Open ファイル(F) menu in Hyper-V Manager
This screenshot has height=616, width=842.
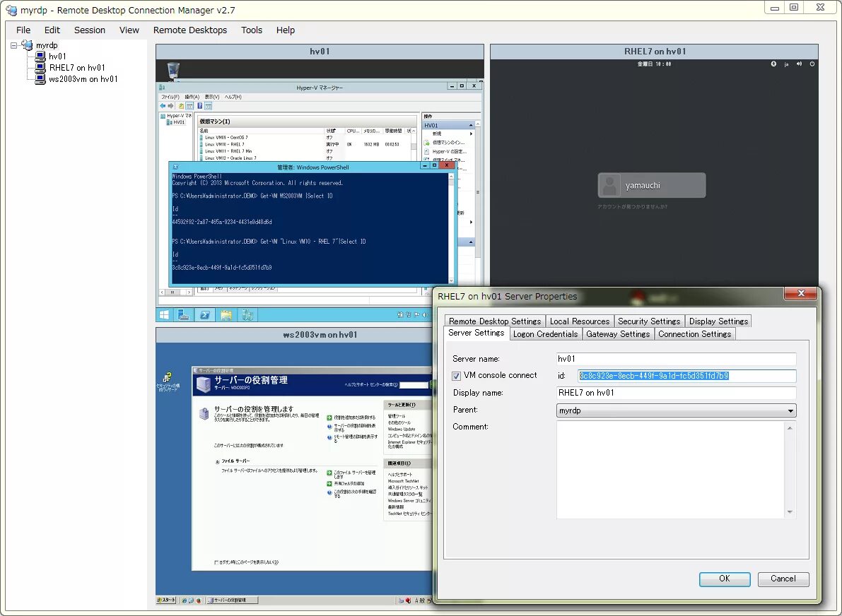tap(170, 97)
